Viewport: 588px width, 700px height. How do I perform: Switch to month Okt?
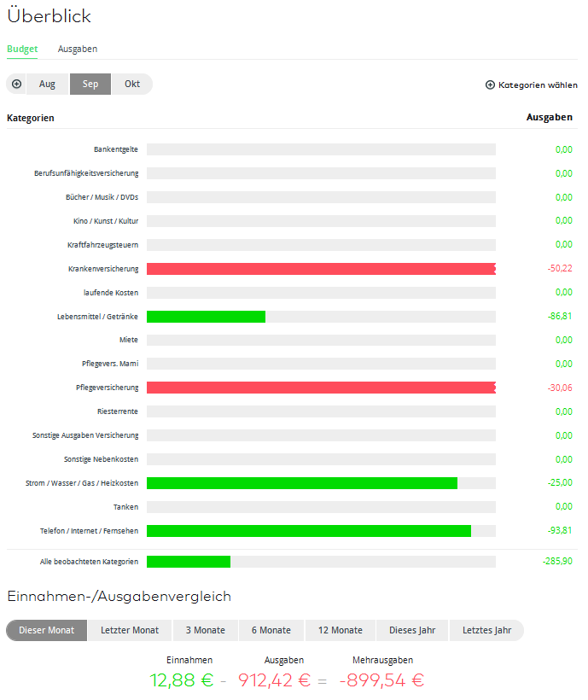click(132, 85)
